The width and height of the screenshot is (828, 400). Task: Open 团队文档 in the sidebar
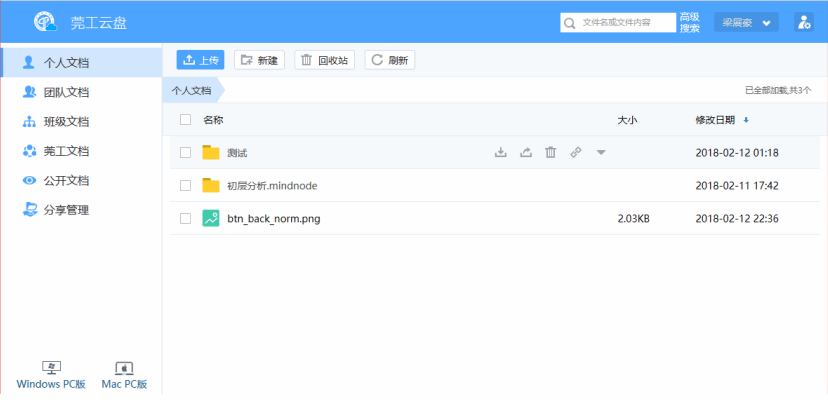(x=81, y=92)
